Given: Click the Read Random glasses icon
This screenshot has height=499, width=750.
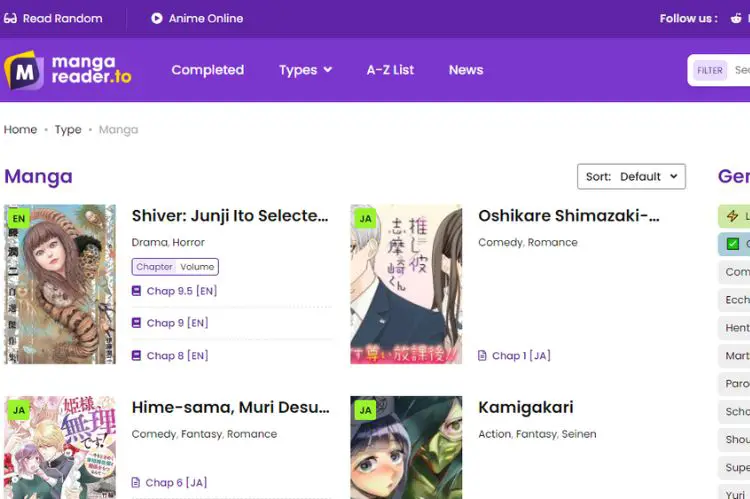Looking at the screenshot, I should (10, 19).
